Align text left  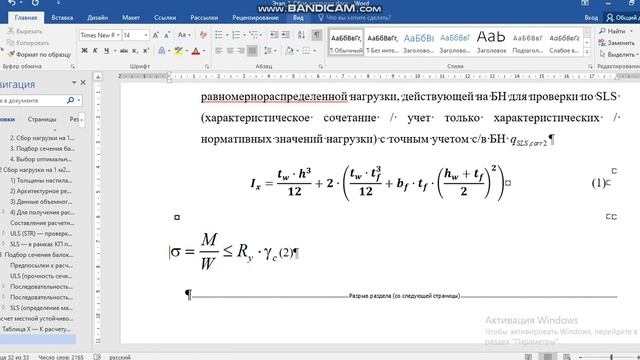click(x=219, y=51)
